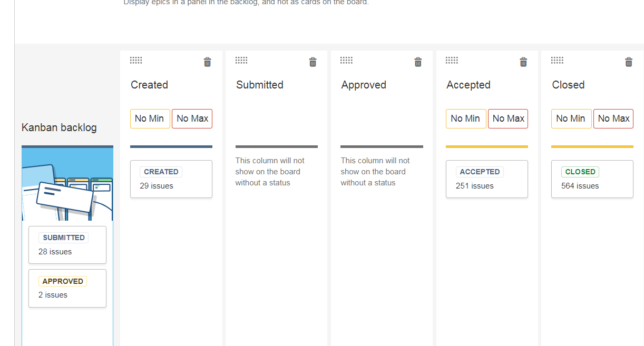Viewport: 644px width, 346px height.
Task: Select the APPROVED status card with 2 issues
Action: (x=67, y=288)
